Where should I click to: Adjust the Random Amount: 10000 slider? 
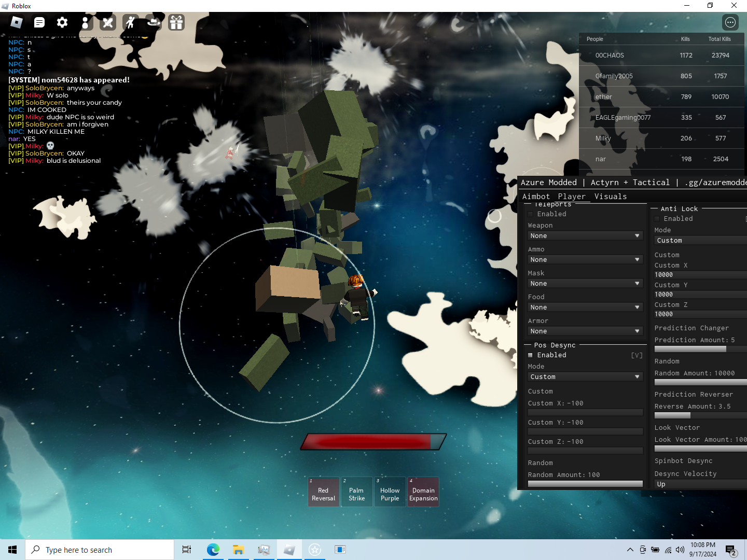click(700, 382)
